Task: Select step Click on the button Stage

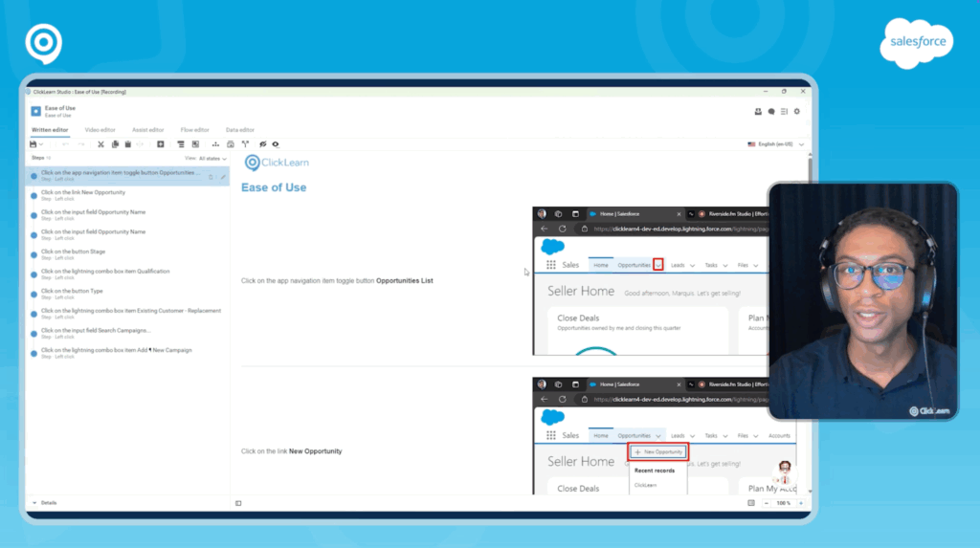Action: 127,254
